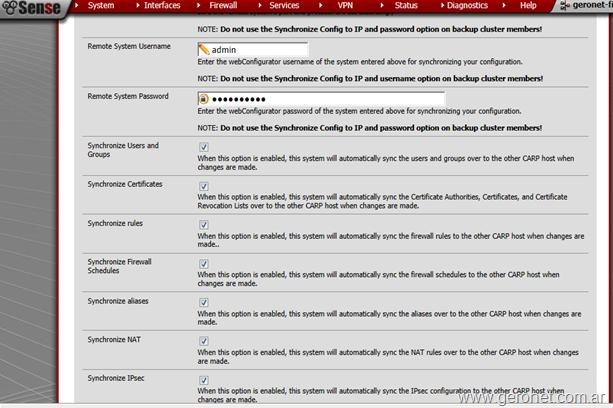Click the NAT rules sync description text

click(x=388, y=356)
